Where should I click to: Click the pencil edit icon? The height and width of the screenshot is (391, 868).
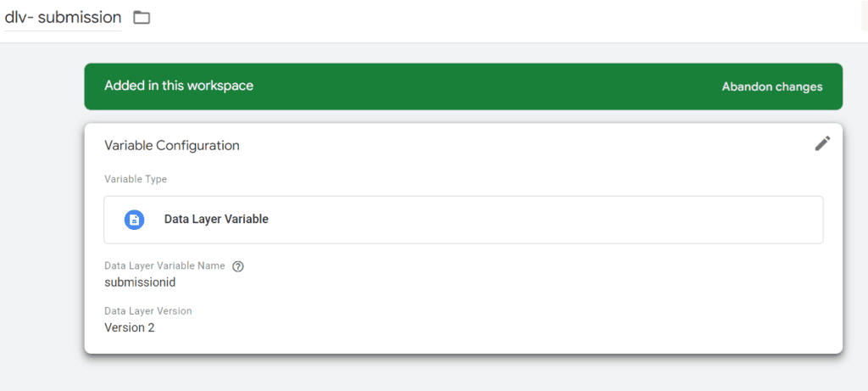click(822, 143)
